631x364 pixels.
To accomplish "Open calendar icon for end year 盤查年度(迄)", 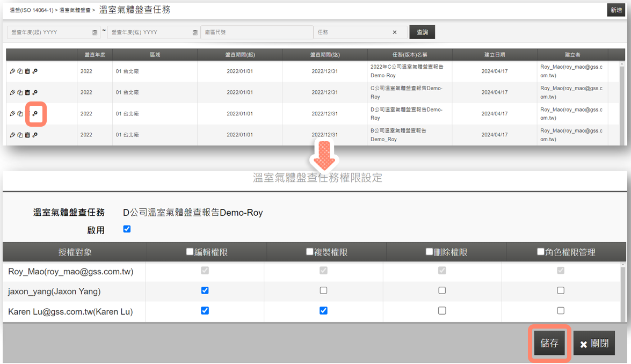I will (x=195, y=33).
